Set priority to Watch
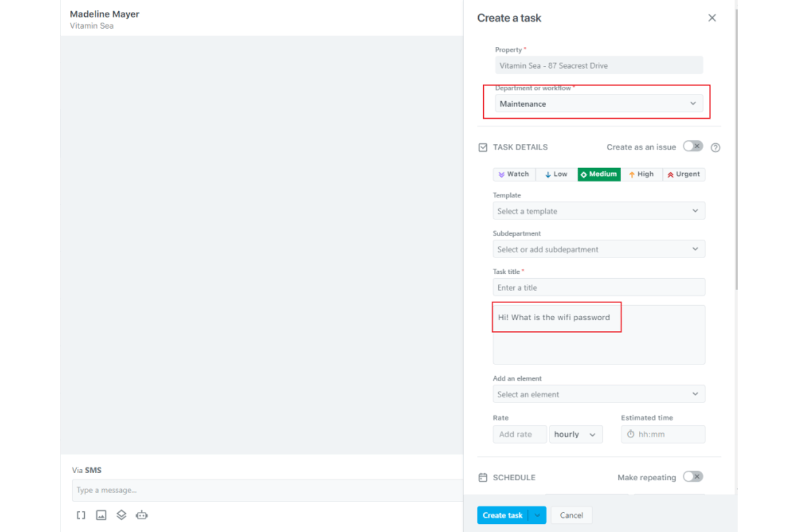Image resolution: width=798 pixels, height=532 pixels. pos(514,174)
